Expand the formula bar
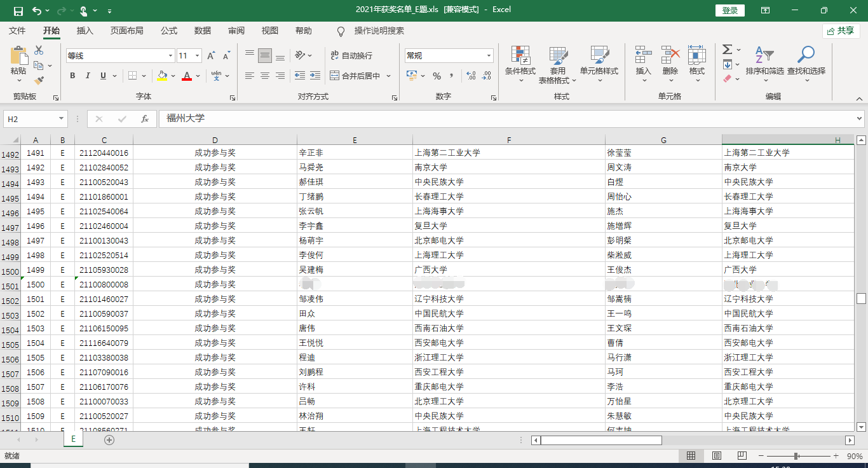This screenshot has width=868, height=468. coord(860,119)
